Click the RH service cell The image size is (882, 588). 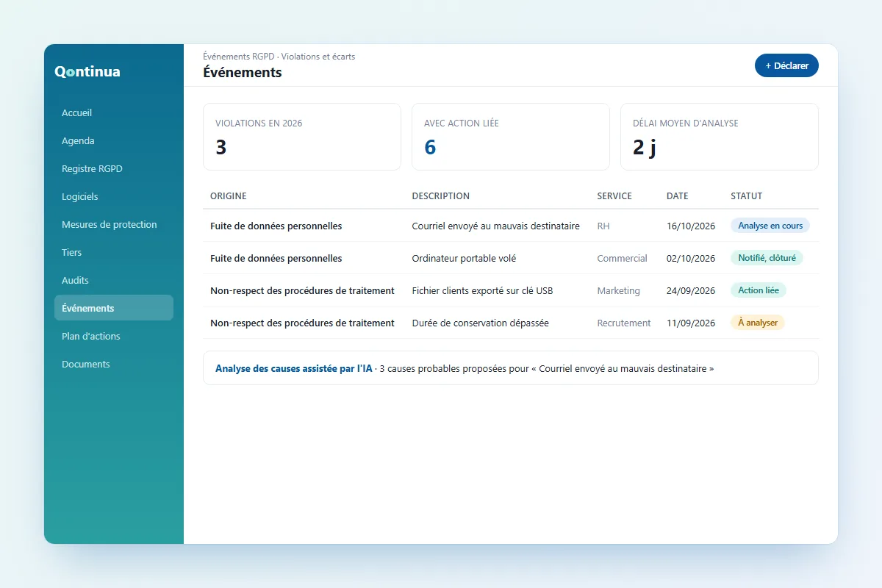click(603, 226)
